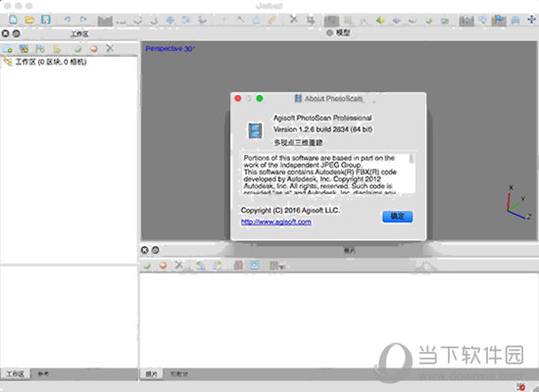This screenshot has height=392, width=539.
Task: Switch to Textured model view
Action: (428, 21)
